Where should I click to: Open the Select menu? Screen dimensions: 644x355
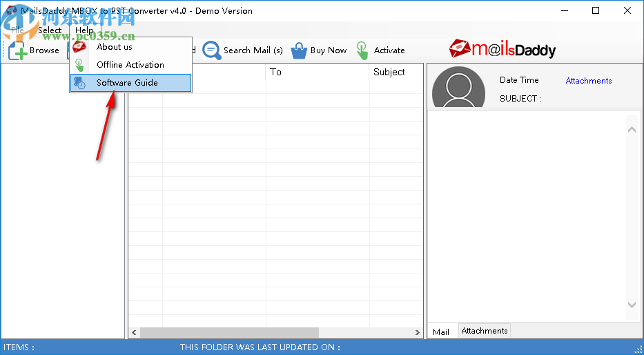50,30
